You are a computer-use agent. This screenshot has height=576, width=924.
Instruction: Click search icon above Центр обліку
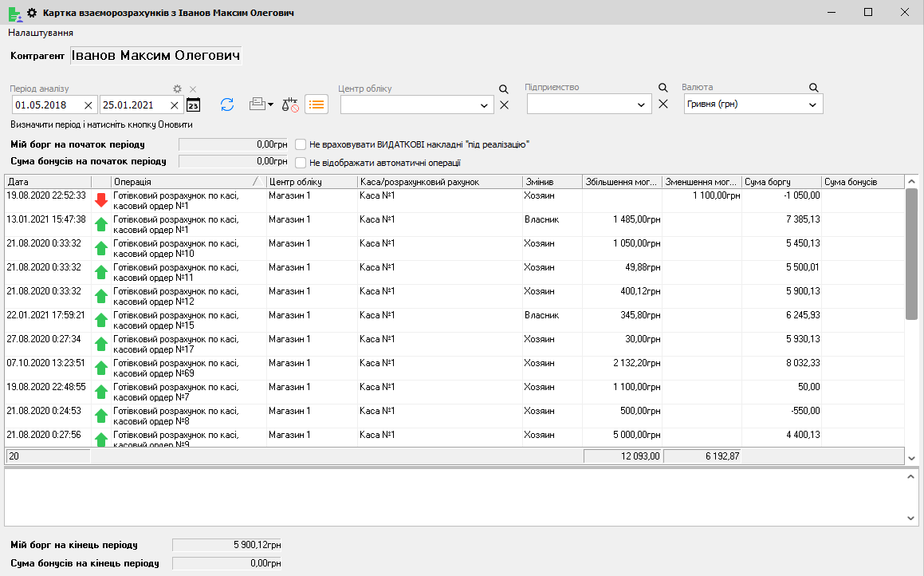pyautogui.click(x=503, y=89)
